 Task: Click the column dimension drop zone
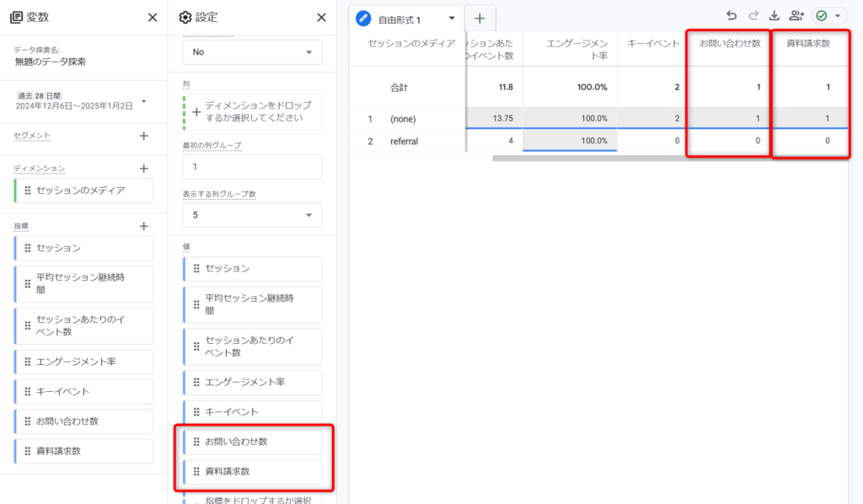[x=252, y=111]
